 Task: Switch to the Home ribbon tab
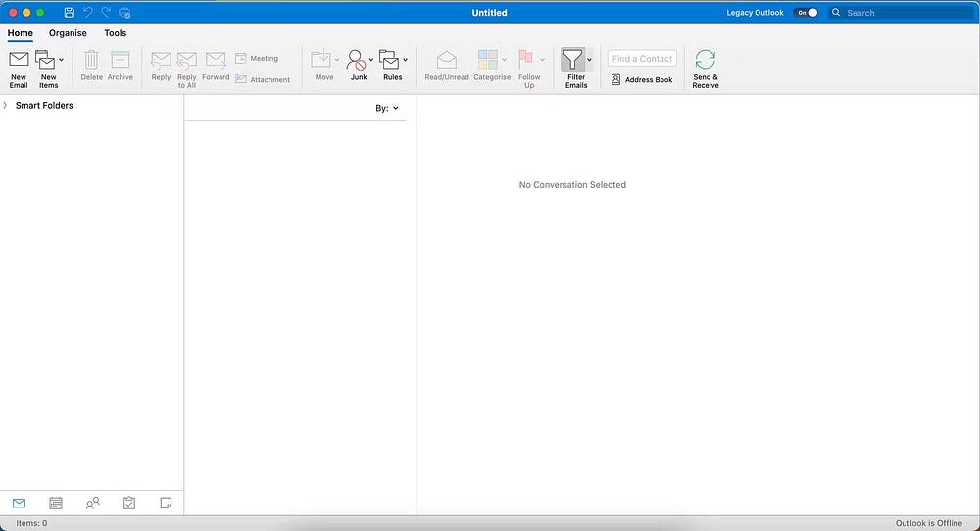point(20,33)
